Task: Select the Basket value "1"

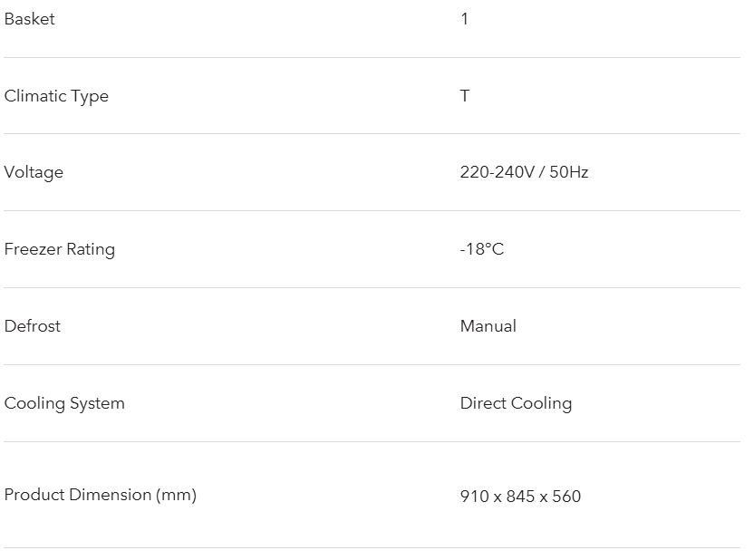Action: [464, 19]
